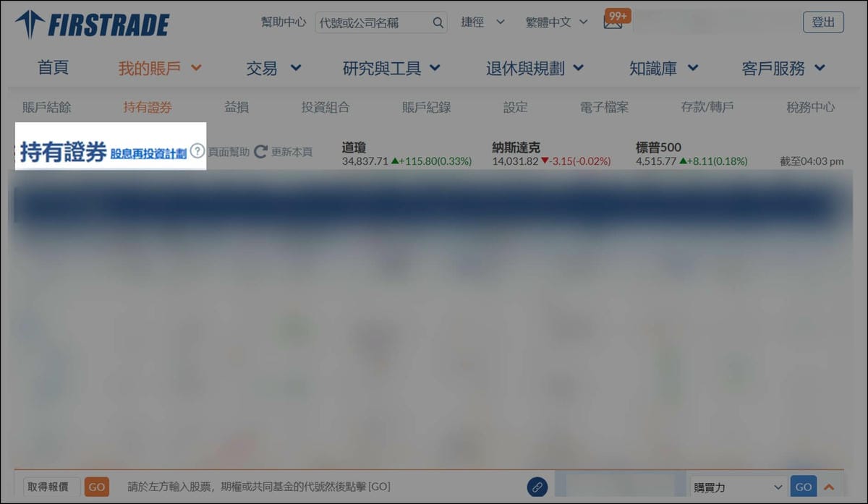Open the 賬戶紀錄 tab
Viewport: 868px width, 504px height.
pyautogui.click(x=427, y=107)
